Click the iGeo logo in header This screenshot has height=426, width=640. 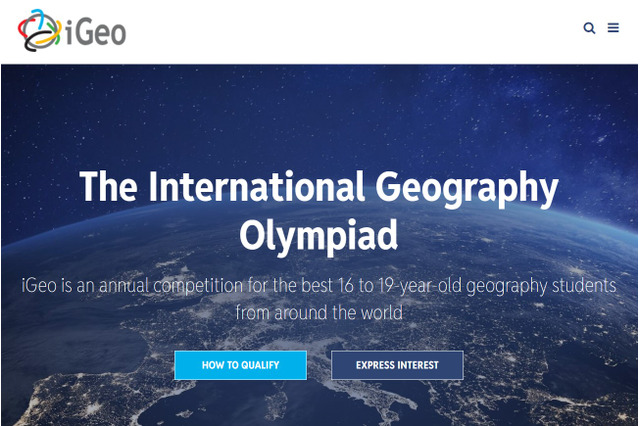point(72,31)
